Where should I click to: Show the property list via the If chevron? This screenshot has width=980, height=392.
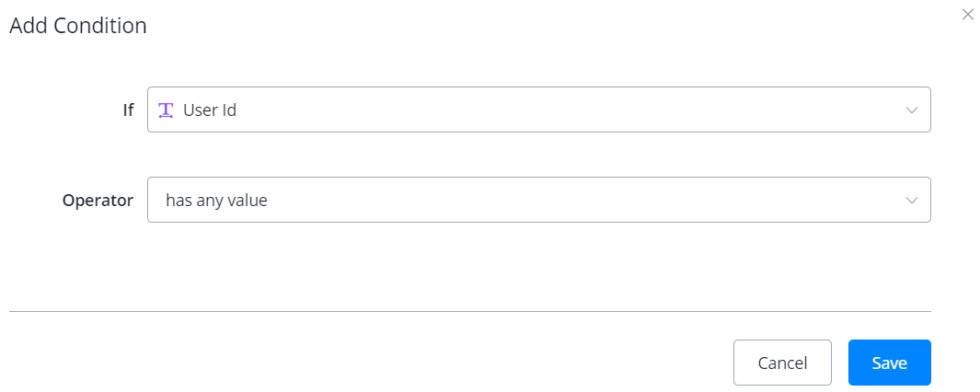[x=911, y=110]
